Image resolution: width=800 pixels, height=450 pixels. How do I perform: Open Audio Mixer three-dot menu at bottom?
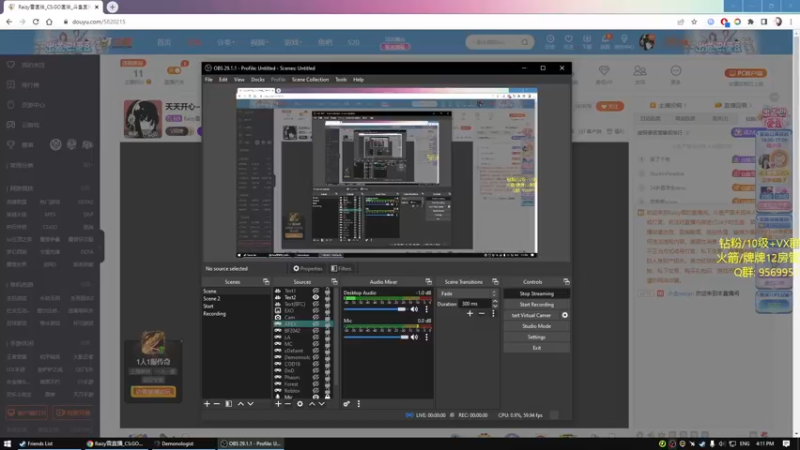[359, 404]
